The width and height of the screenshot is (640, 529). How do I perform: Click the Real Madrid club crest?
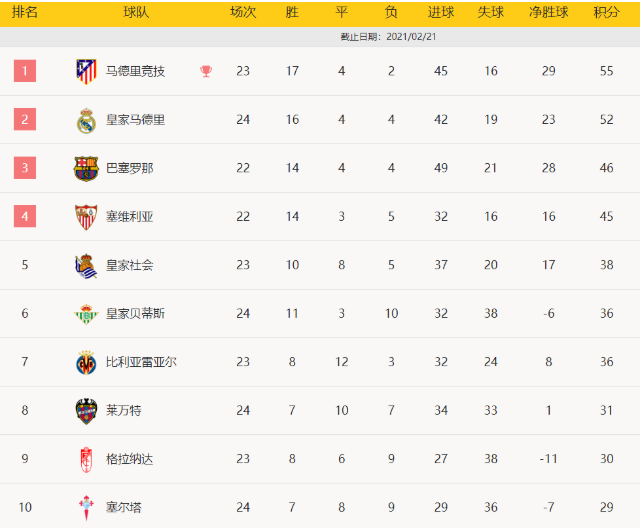click(x=86, y=120)
